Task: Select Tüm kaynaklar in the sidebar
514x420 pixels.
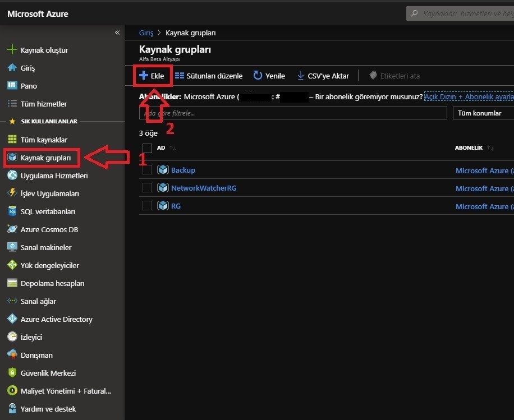Action: click(44, 140)
